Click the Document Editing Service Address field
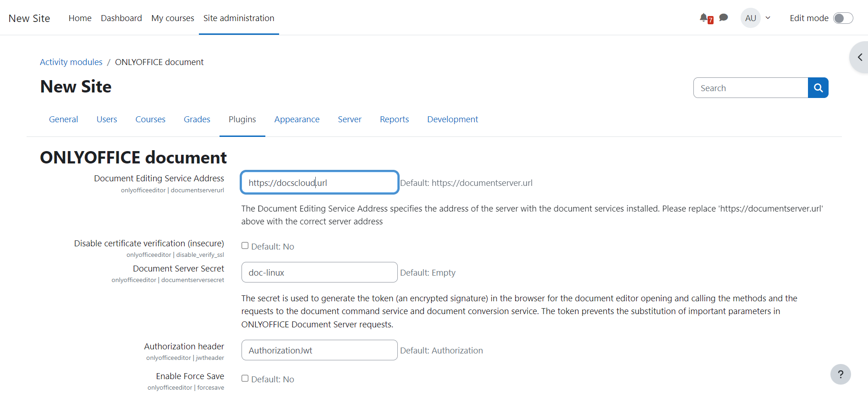This screenshot has width=868, height=402. 319,183
